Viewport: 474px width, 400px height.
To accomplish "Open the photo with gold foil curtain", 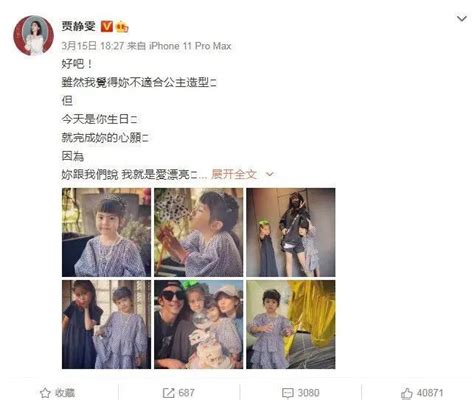I will click(x=291, y=324).
